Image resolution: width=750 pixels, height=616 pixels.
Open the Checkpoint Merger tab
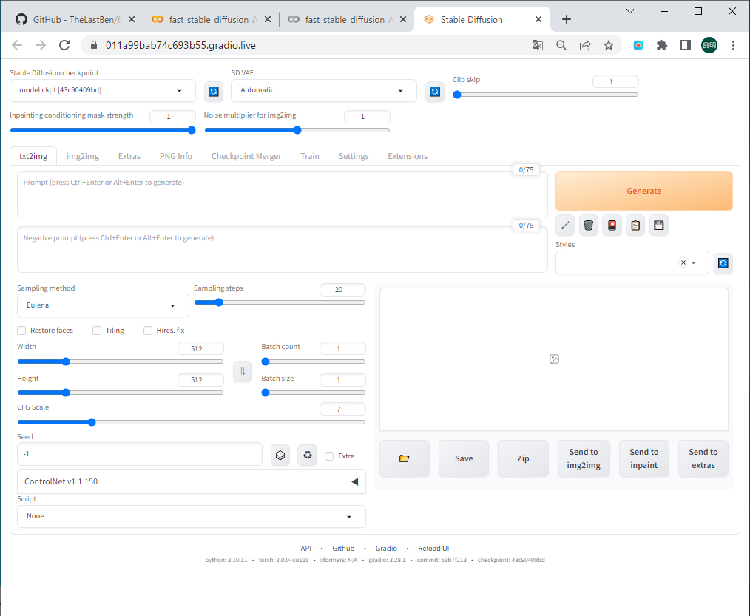click(246, 156)
